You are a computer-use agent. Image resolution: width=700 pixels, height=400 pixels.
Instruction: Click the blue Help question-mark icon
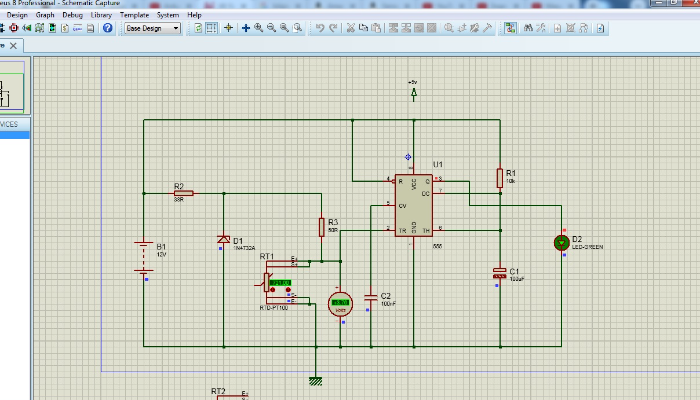point(108,28)
